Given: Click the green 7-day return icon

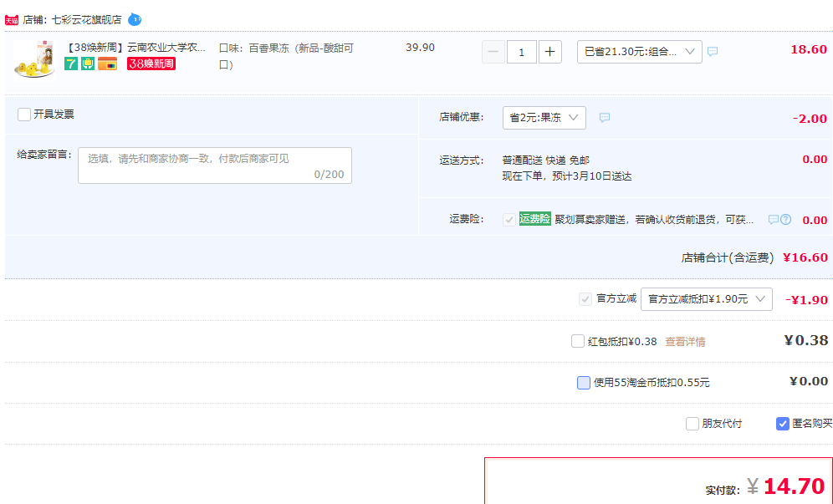Looking at the screenshot, I should pyautogui.click(x=71, y=64).
